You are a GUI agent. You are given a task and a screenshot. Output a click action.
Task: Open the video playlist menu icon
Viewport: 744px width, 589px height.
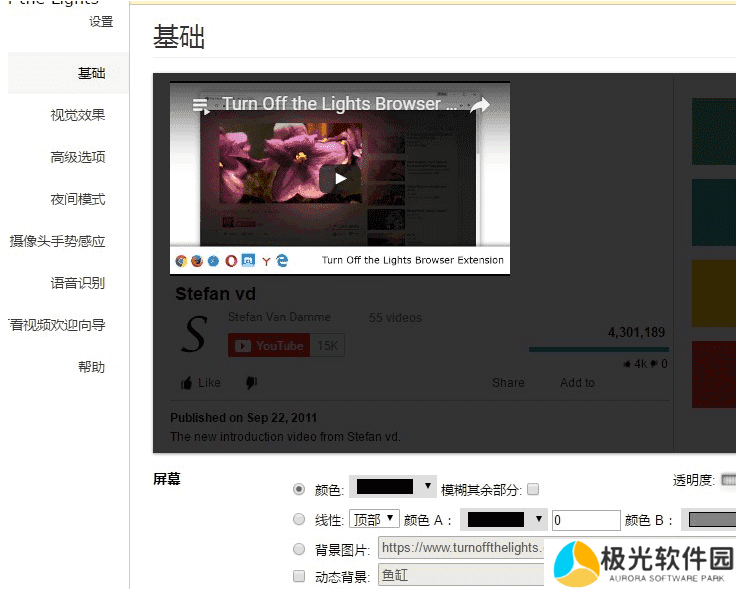coord(201,105)
